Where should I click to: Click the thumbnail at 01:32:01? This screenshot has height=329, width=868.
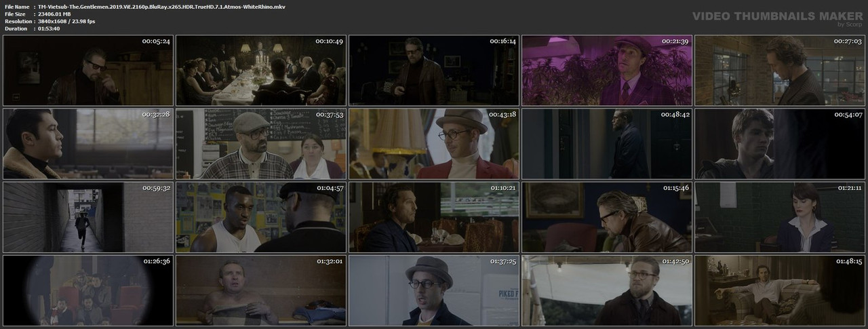(261, 290)
